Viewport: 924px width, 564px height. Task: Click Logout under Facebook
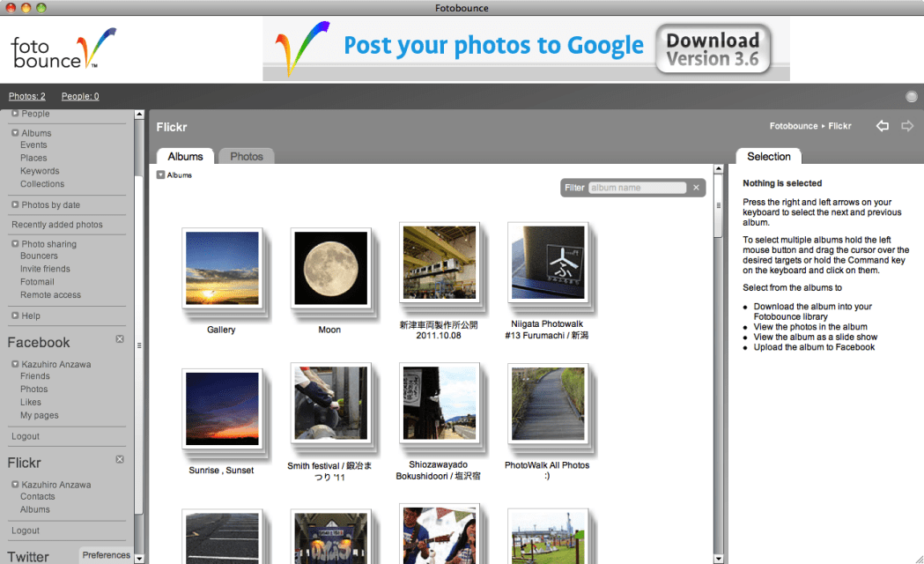coord(26,436)
